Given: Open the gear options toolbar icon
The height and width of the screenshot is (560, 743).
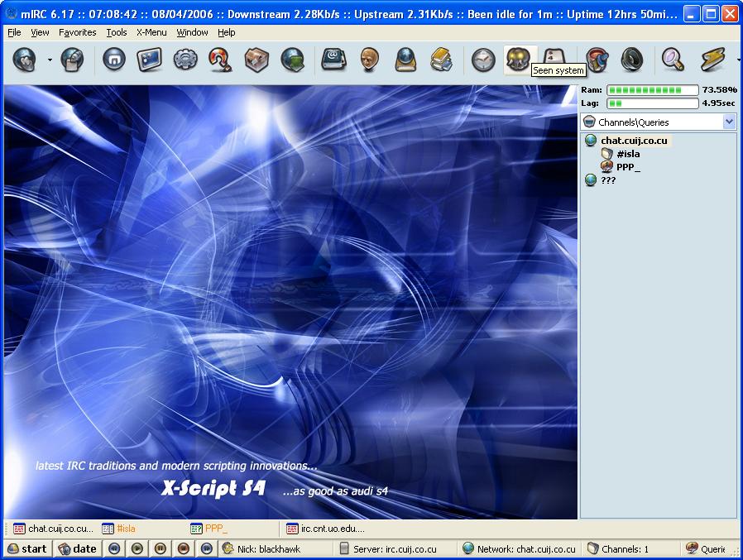Looking at the screenshot, I should (185, 60).
